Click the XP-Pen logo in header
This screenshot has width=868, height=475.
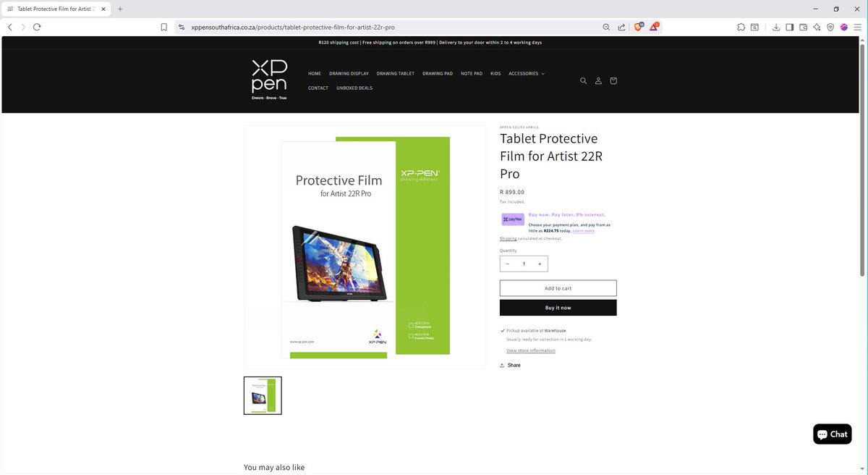tap(269, 80)
